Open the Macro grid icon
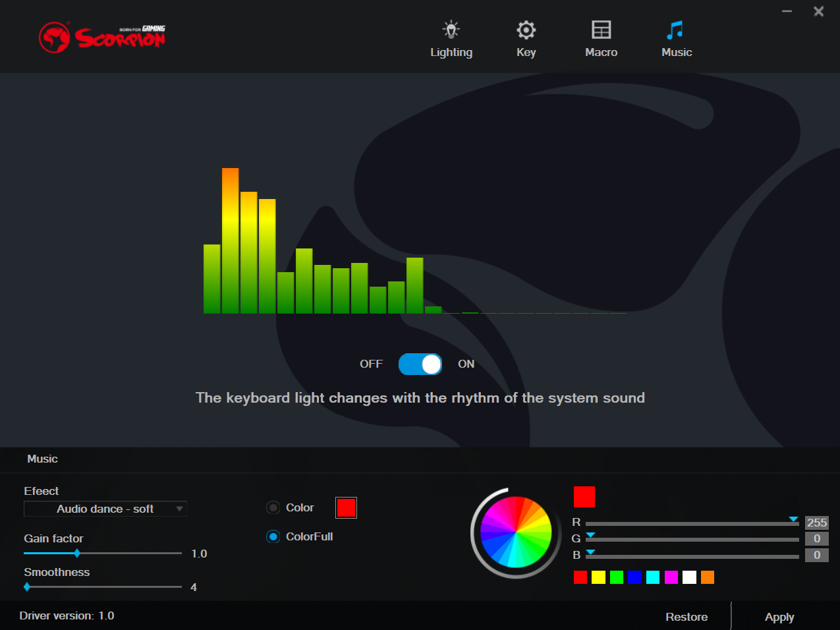 point(601,30)
